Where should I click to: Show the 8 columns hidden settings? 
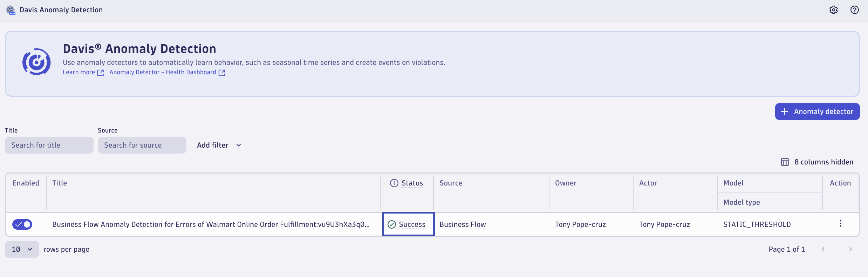[x=817, y=162]
